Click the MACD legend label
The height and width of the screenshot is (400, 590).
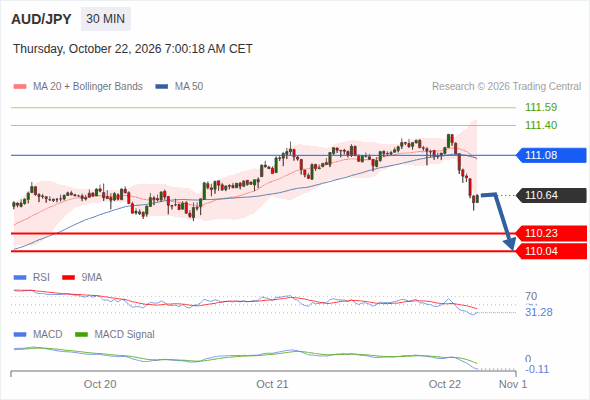48,335
